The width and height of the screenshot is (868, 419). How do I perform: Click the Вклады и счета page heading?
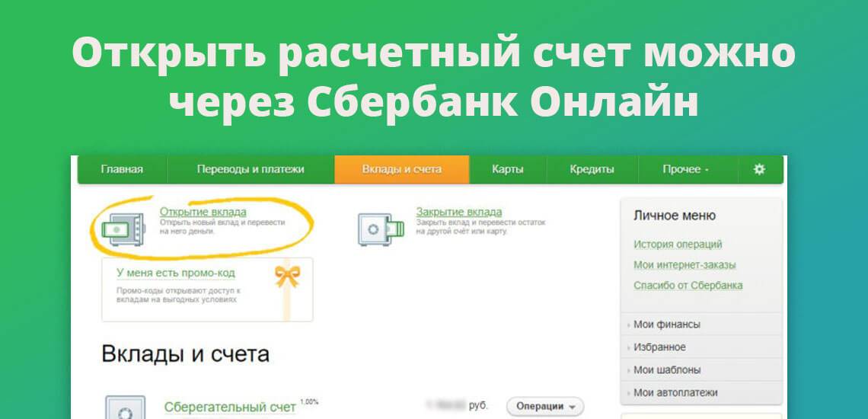click(186, 353)
